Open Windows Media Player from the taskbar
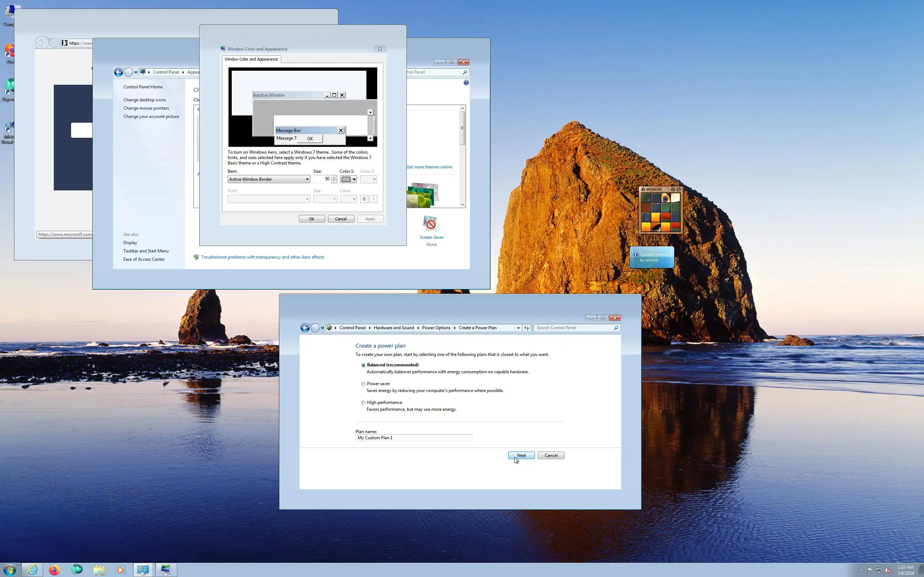924x577 pixels. [121, 570]
